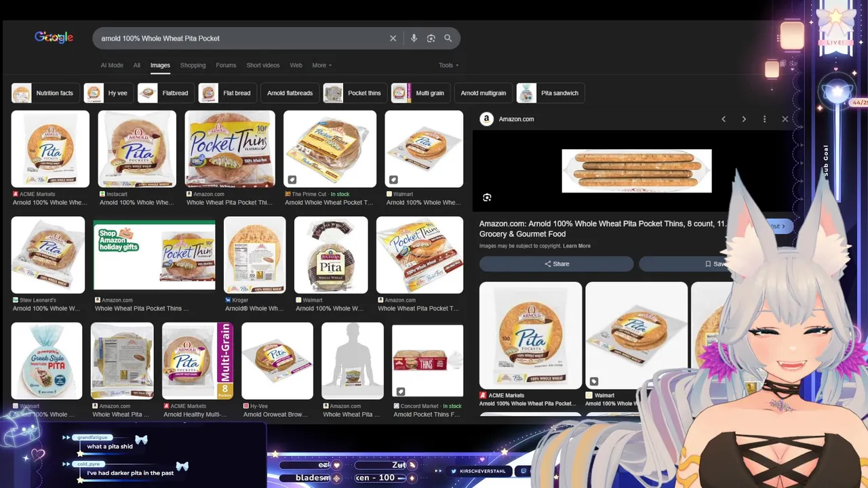Image resolution: width=868 pixels, height=488 pixels.
Task: Expand the Tools dropdown
Action: tap(448, 65)
